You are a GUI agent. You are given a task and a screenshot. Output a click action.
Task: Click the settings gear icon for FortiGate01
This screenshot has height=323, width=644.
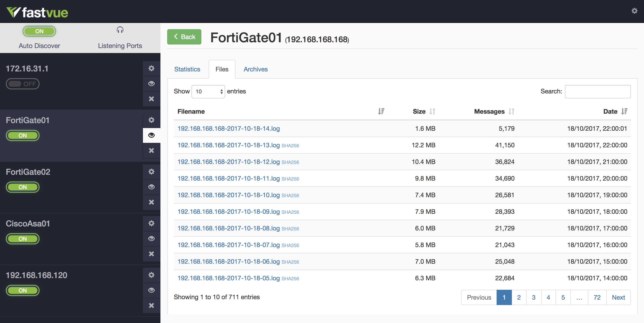151,120
